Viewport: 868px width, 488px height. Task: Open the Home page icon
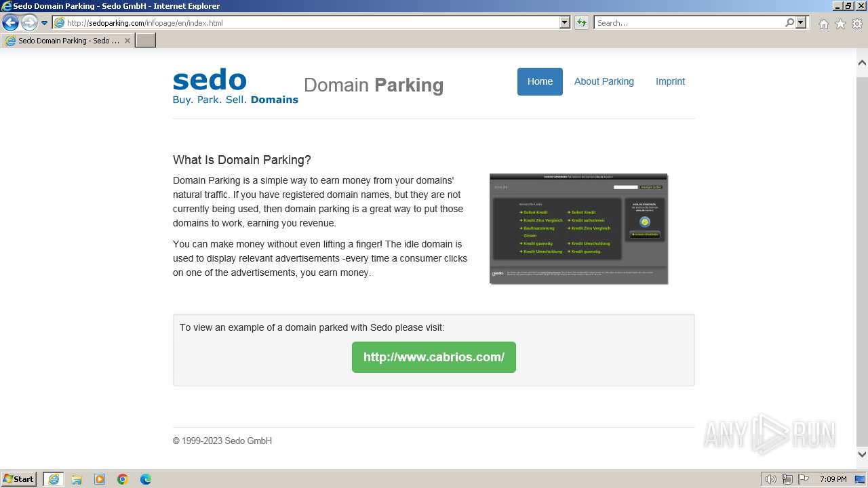[x=823, y=24]
